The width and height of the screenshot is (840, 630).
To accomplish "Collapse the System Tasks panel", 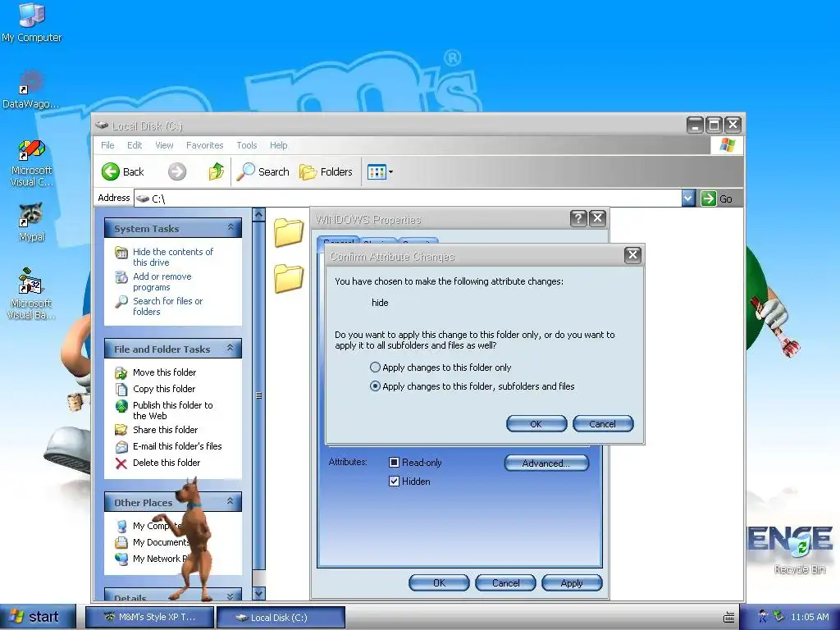I will (231, 228).
